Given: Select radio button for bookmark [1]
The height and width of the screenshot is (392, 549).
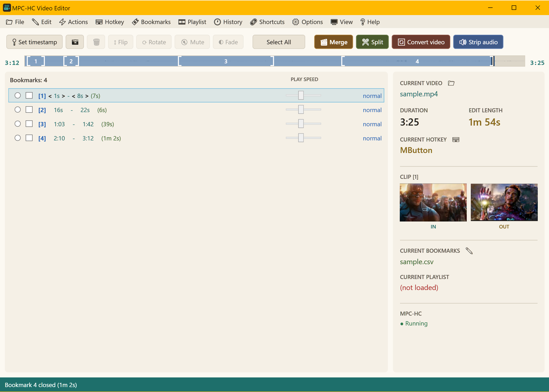Looking at the screenshot, I should (x=18, y=96).
